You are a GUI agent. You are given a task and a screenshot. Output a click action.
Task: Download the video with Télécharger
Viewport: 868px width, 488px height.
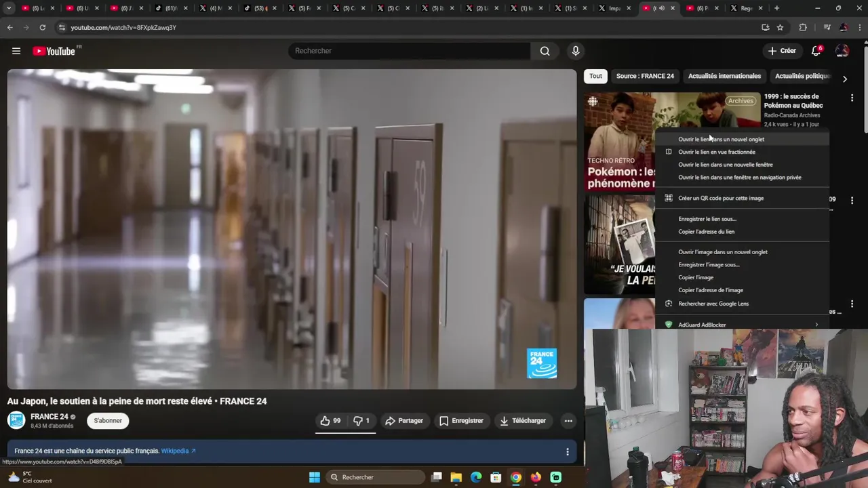523,421
